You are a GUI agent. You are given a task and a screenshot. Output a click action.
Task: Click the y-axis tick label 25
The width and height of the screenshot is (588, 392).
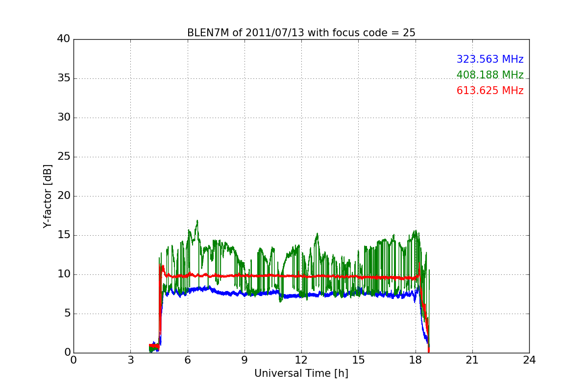64,157
